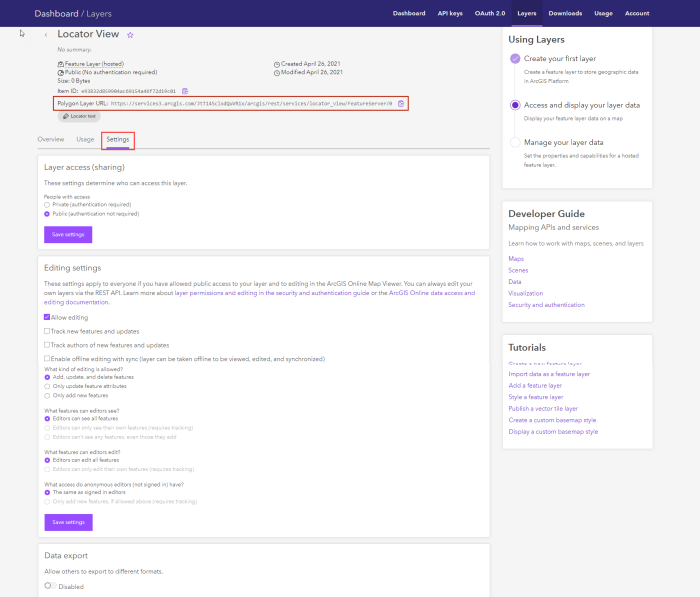Copy the Item ID to clipboard

point(184,91)
